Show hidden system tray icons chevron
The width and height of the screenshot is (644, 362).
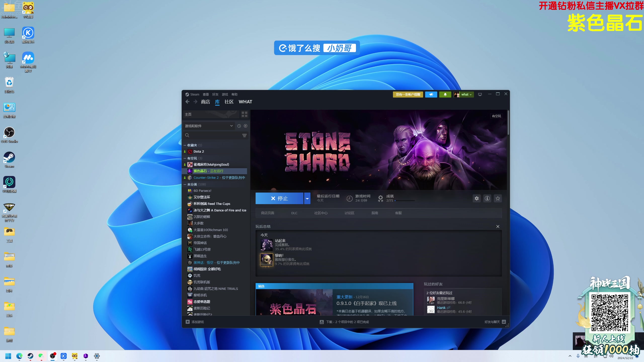[570, 356]
